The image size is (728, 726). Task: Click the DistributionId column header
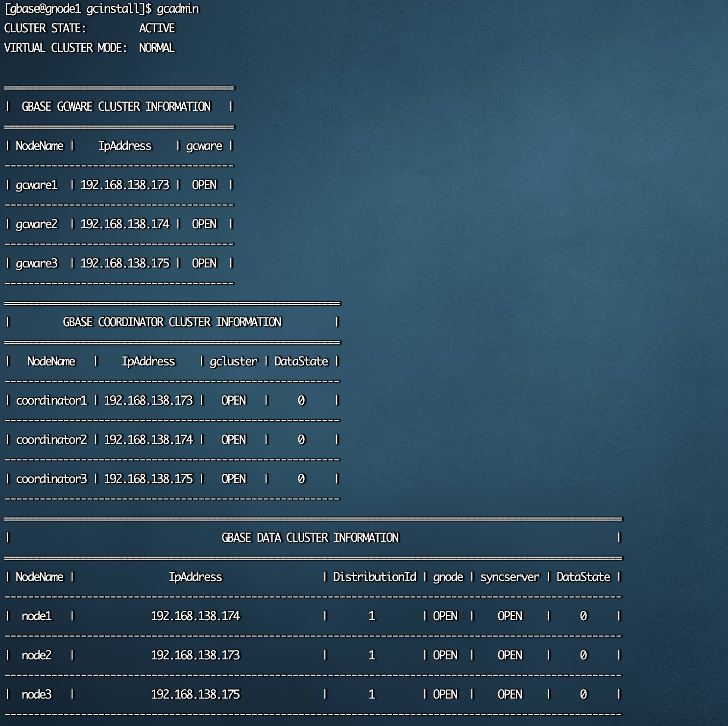click(375, 577)
